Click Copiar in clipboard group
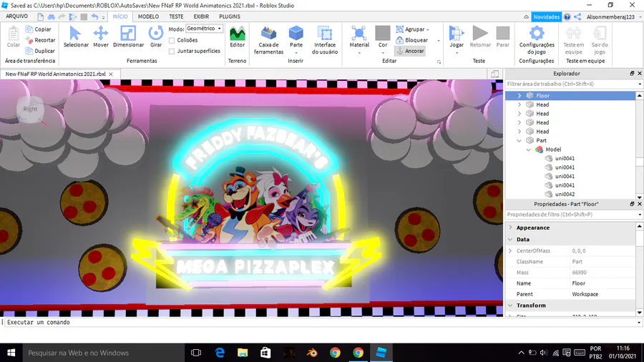Viewport: 644px width, 362px height. click(38, 29)
